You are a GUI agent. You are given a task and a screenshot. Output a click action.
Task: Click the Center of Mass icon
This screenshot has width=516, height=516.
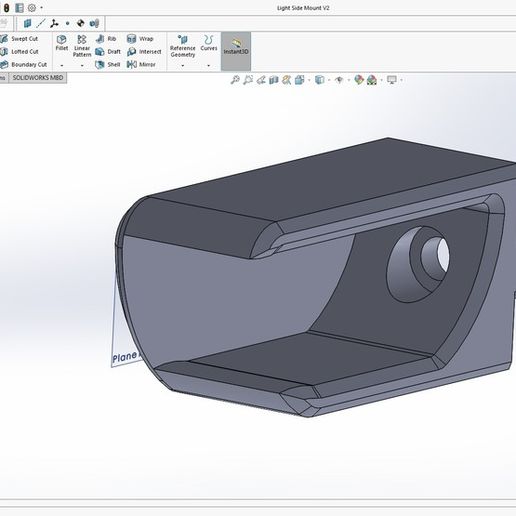pos(81,23)
